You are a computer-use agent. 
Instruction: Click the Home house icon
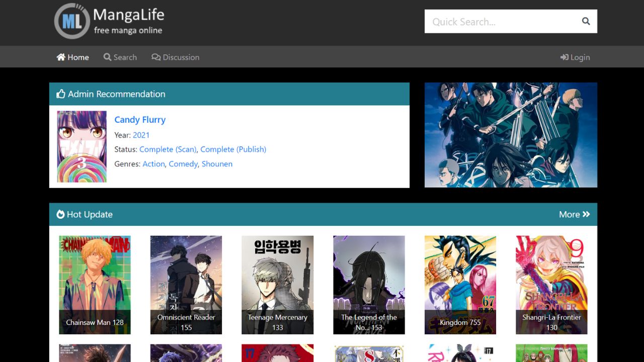click(61, 57)
